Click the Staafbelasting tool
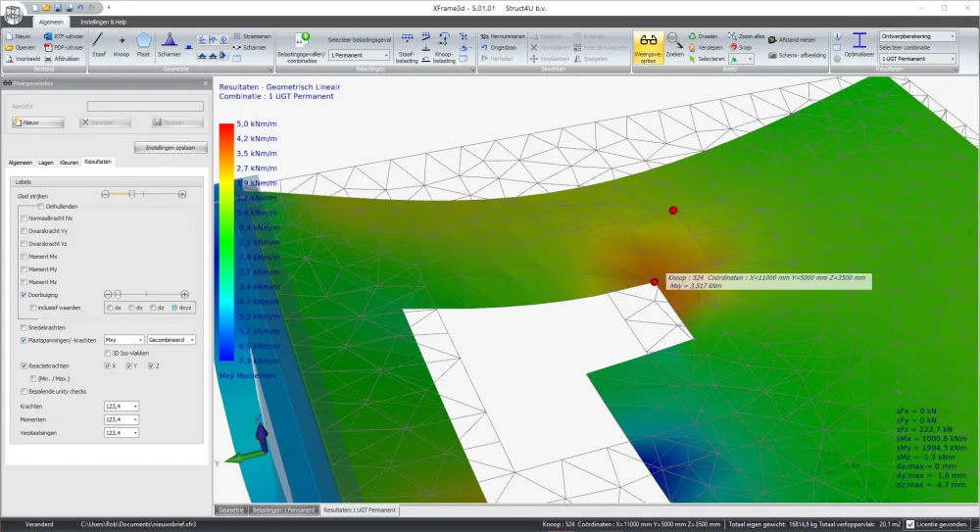 (407, 48)
